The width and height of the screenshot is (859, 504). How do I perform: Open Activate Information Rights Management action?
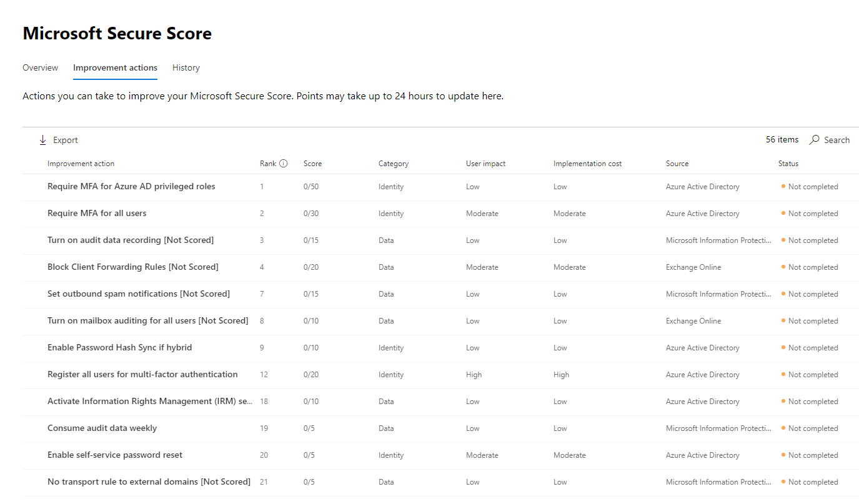click(x=150, y=401)
